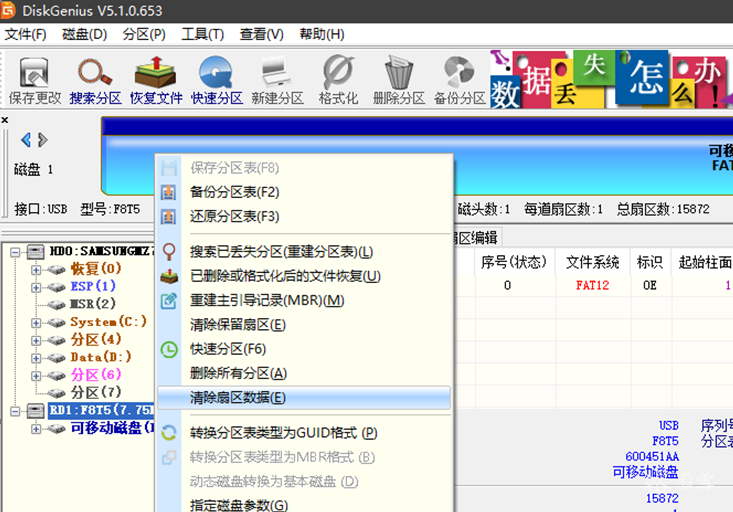Select System(C:) in the disk tree
The width and height of the screenshot is (733, 512).
coord(108,322)
